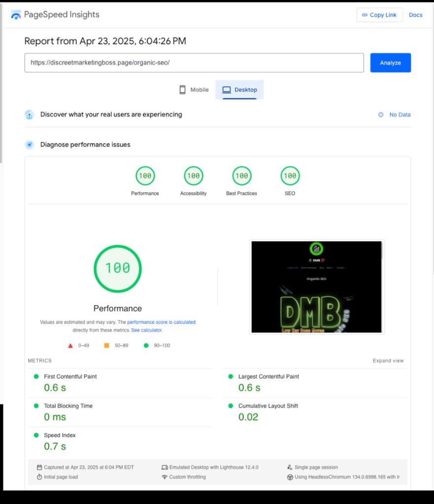Click the real users experience section icon
This screenshot has height=504, width=434.
coord(29,114)
